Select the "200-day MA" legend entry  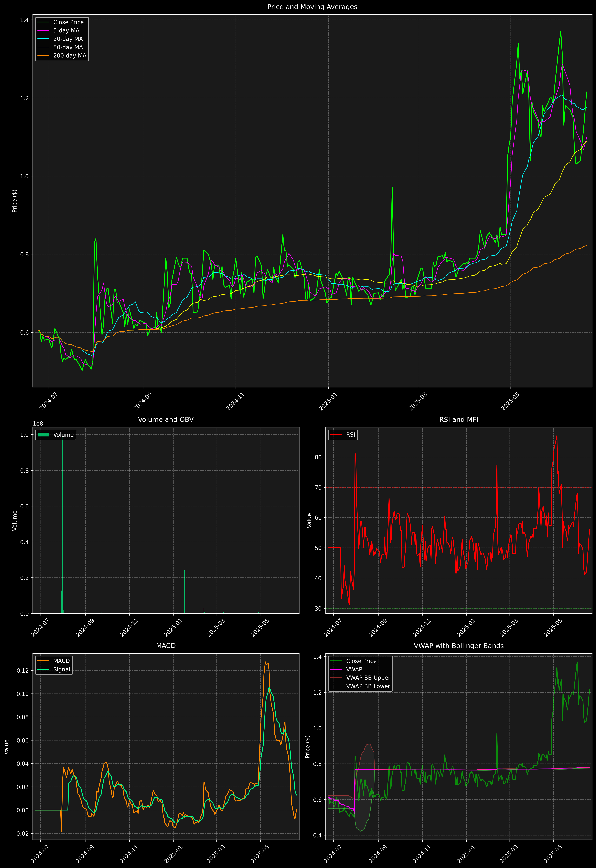pyautogui.click(x=70, y=56)
